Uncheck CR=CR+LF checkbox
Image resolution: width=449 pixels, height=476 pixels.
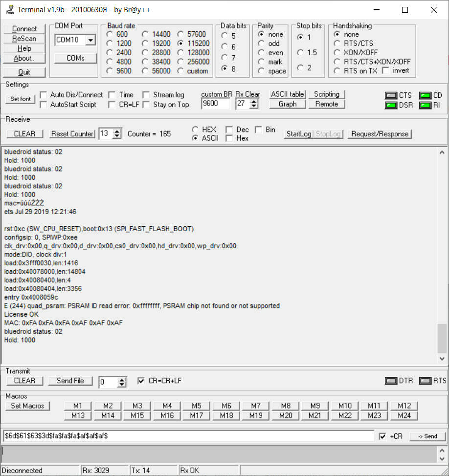tap(141, 381)
